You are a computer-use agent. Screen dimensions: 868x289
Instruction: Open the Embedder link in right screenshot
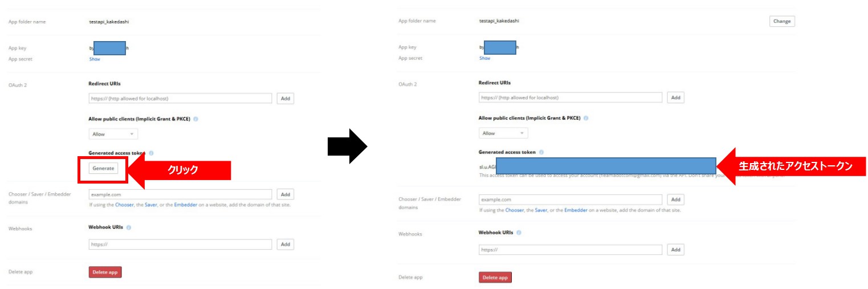(x=576, y=210)
